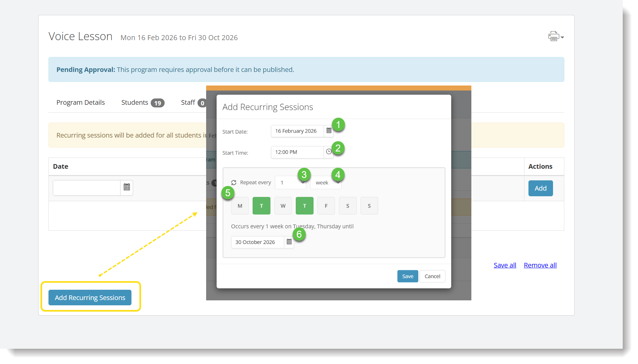Click the Voice Lesson heading

tap(80, 36)
